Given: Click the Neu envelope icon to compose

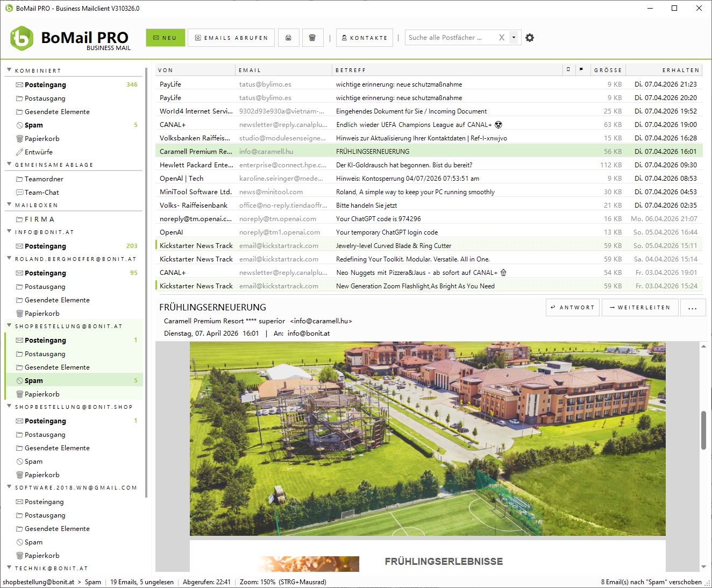Looking at the screenshot, I should click(165, 38).
